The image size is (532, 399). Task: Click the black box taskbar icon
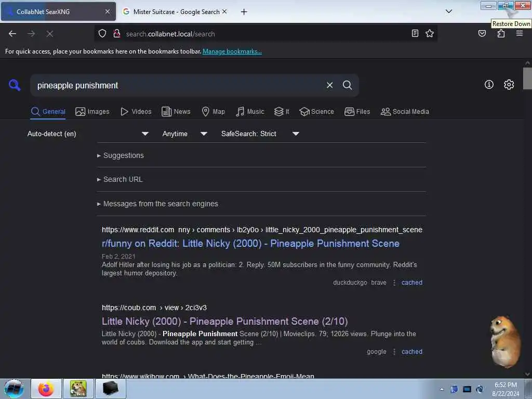111,389
